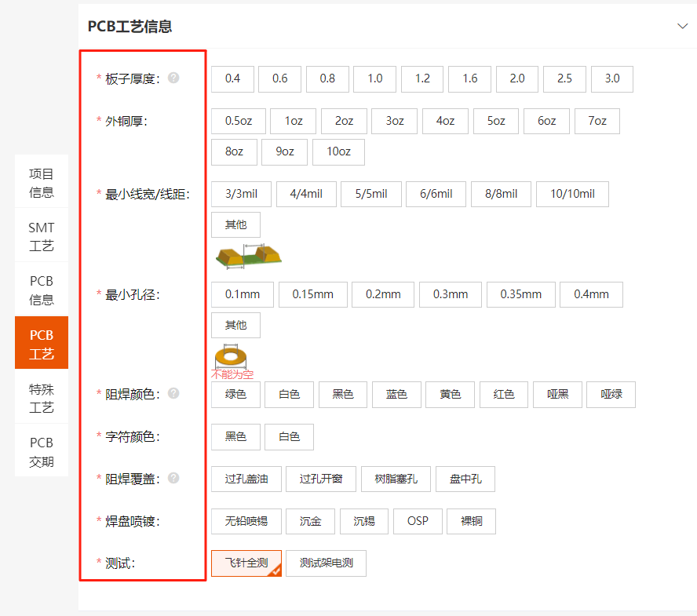
Task: Select 过孔盖油 solder mask coverage
Action: point(246,479)
